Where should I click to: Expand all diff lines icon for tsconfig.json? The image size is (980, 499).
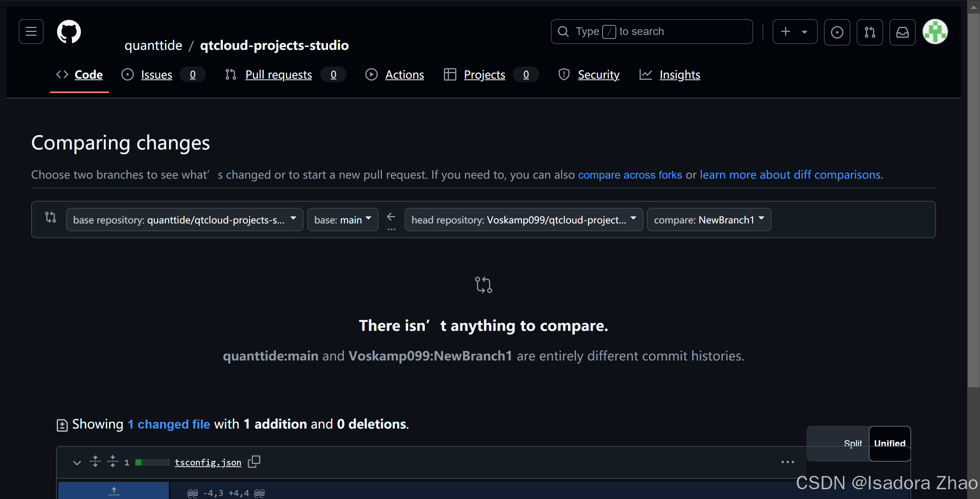pyautogui.click(x=95, y=462)
